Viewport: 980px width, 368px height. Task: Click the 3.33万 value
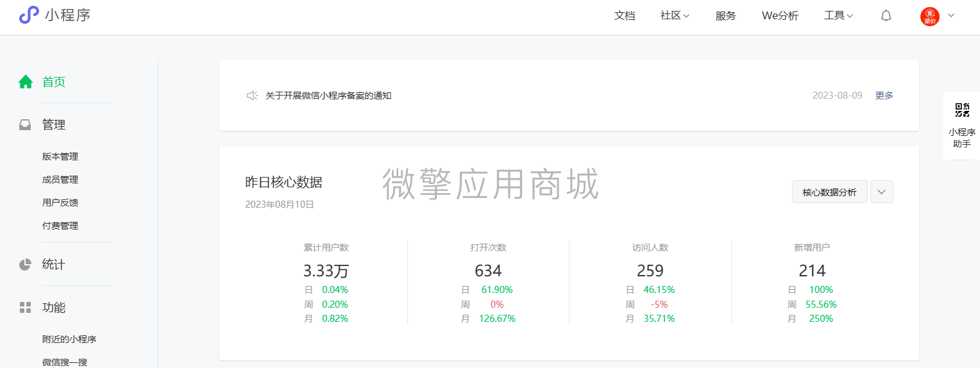point(326,271)
